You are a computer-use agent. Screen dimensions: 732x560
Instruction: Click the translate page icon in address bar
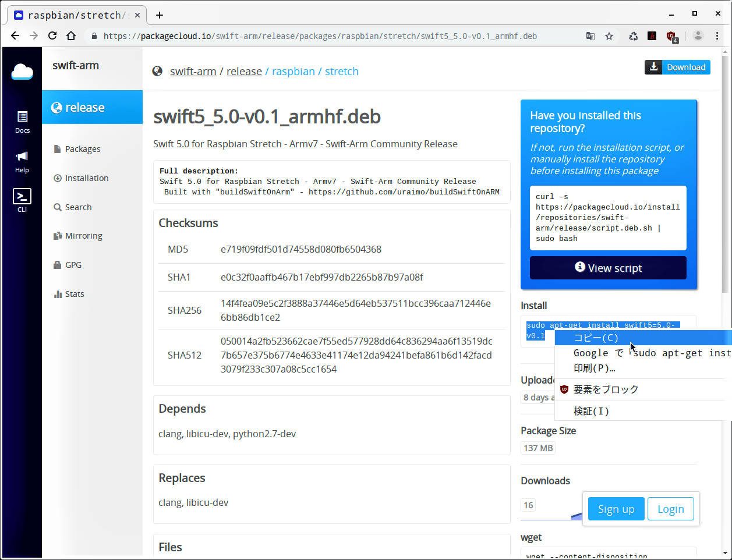click(x=590, y=36)
